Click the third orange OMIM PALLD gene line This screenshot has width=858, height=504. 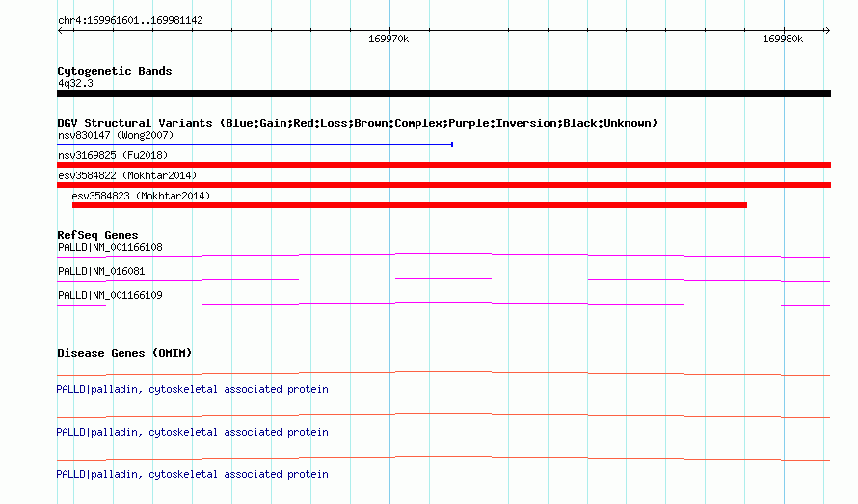click(443, 458)
